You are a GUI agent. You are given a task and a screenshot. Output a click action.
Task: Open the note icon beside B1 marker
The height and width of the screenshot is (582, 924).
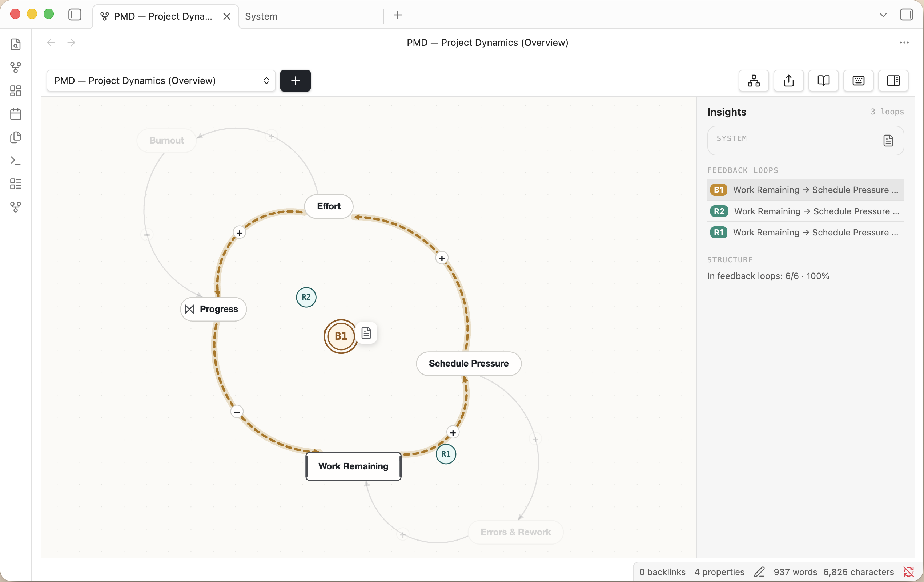(366, 333)
